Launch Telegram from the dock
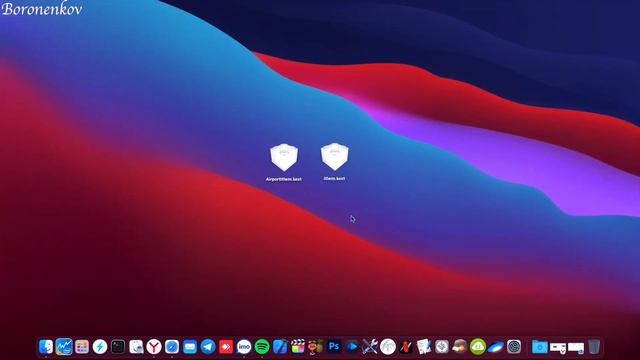The image size is (640, 360). (208, 347)
